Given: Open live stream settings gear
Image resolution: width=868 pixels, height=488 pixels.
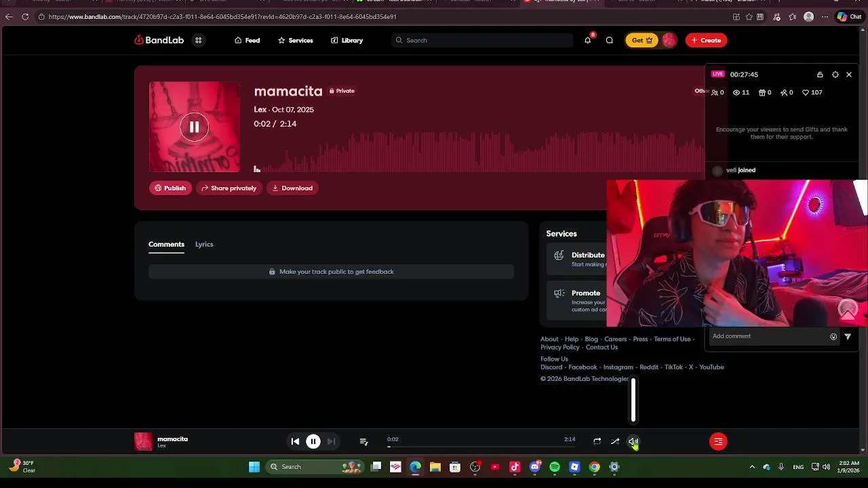Looking at the screenshot, I should click(x=835, y=75).
